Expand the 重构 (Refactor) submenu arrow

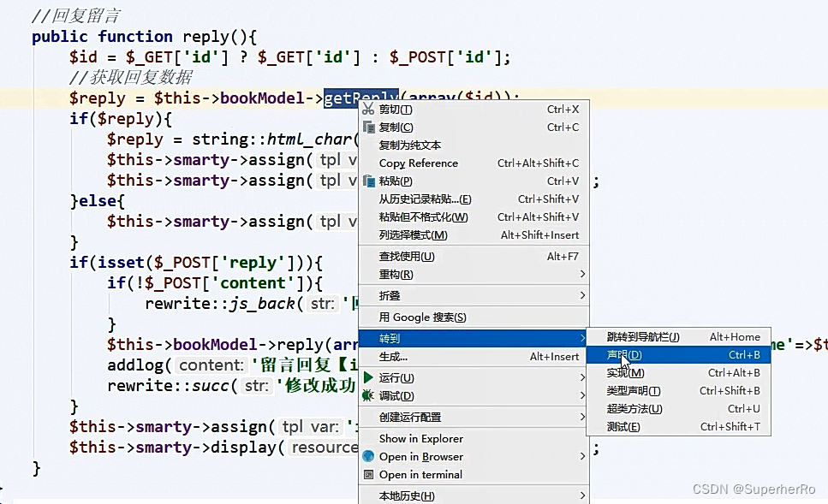[583, 276]
